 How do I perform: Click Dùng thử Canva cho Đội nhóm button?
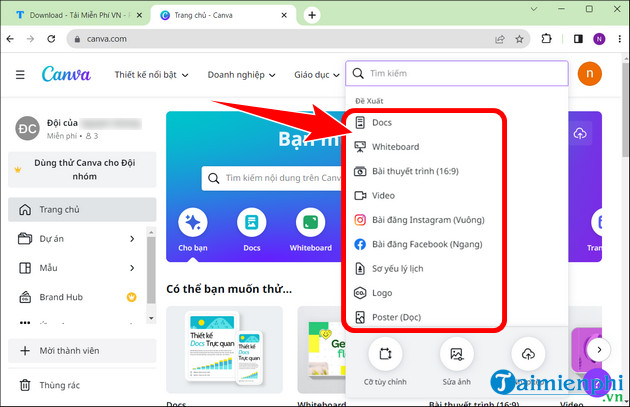pos(82,170)
